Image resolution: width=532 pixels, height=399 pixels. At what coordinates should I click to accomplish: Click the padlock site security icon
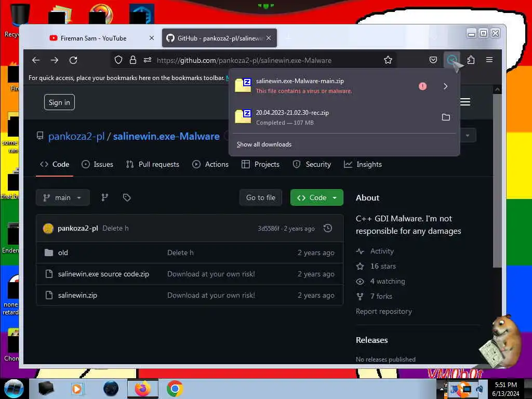pos(133,60)
